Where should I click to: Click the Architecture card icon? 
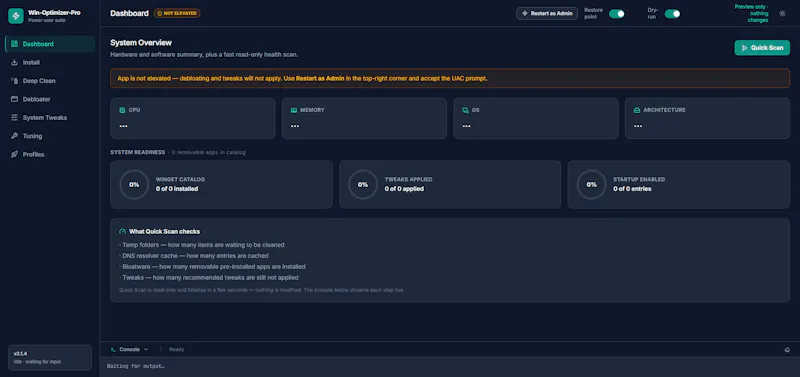637,110
